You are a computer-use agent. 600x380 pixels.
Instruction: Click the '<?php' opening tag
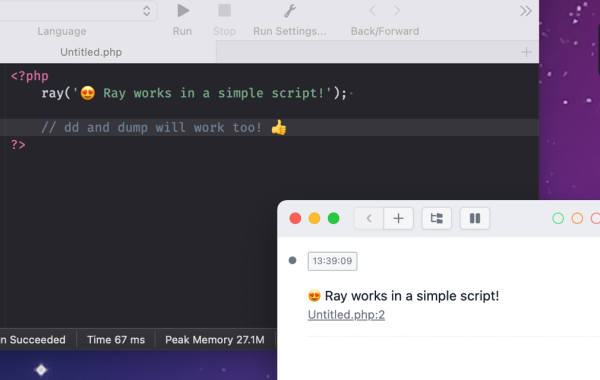pos(30,76)
